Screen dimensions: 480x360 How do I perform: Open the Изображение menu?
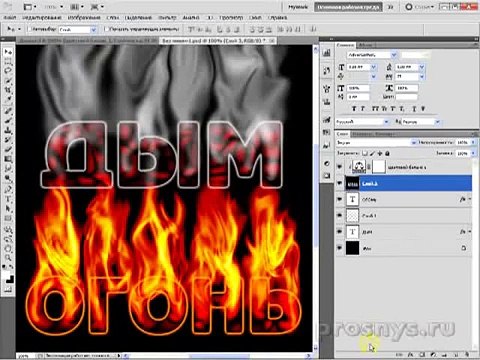click(x=84, y=17)
